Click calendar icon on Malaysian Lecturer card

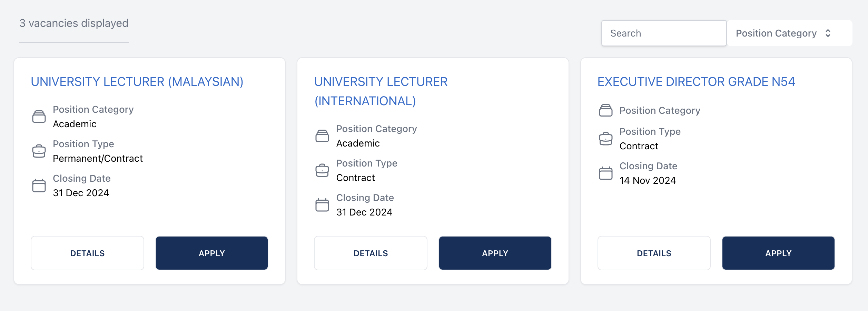(39, 185)
